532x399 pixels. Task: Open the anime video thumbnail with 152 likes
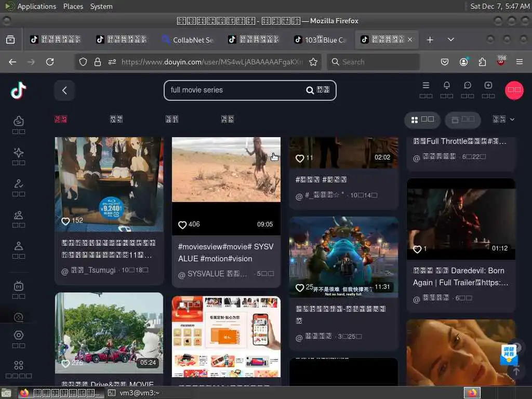coord(109,184)
